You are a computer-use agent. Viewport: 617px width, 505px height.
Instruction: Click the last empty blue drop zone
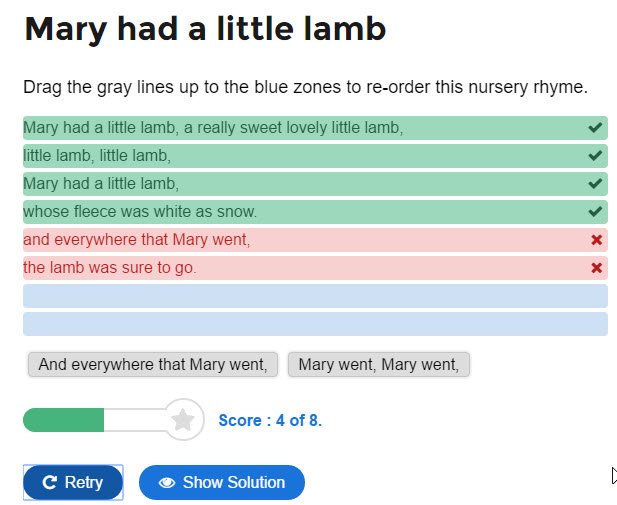coord(315,324)
